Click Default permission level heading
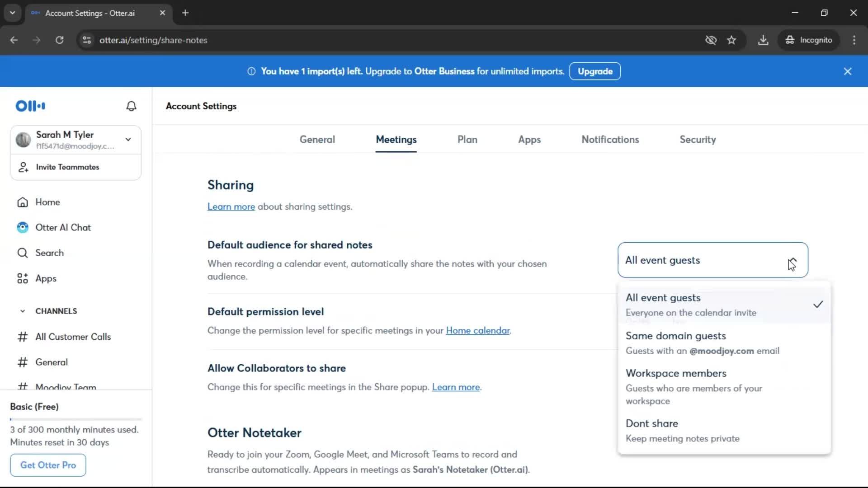This screenshot has height=488, width=868. pyautogui.click(x=266, y=312)
